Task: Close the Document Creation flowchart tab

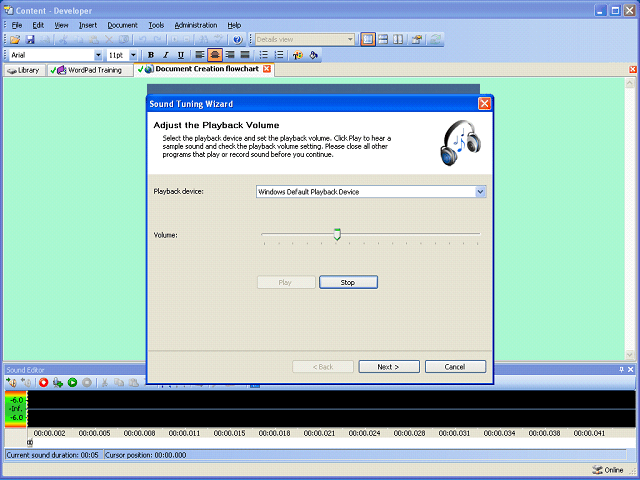Action: click(267, 69)
